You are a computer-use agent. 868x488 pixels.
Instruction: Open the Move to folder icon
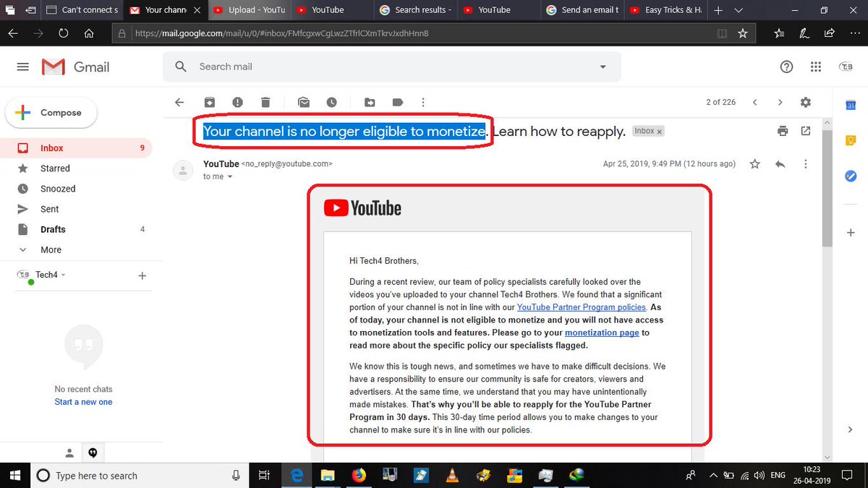coord(370,102)
